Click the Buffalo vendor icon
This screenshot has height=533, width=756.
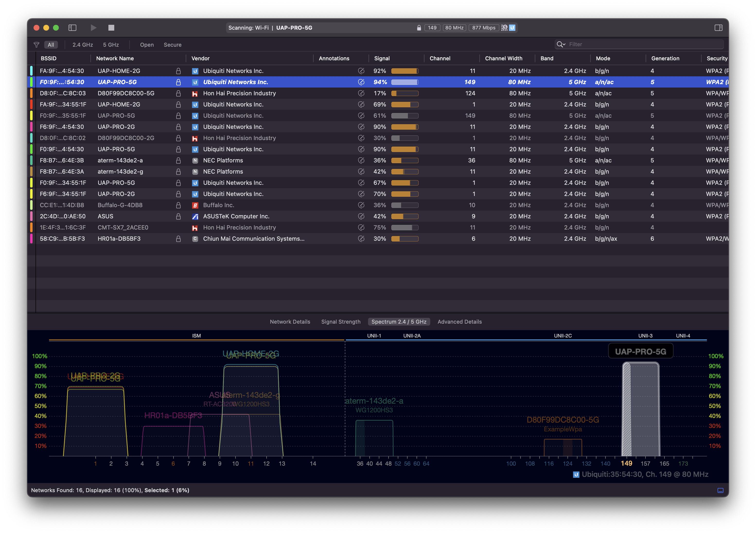195,205
